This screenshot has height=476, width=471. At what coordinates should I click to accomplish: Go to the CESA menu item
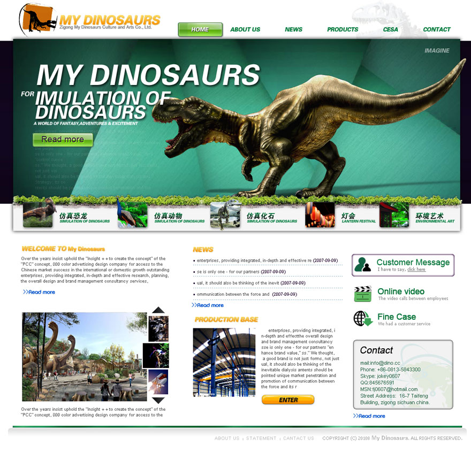[x=390, y=30]
